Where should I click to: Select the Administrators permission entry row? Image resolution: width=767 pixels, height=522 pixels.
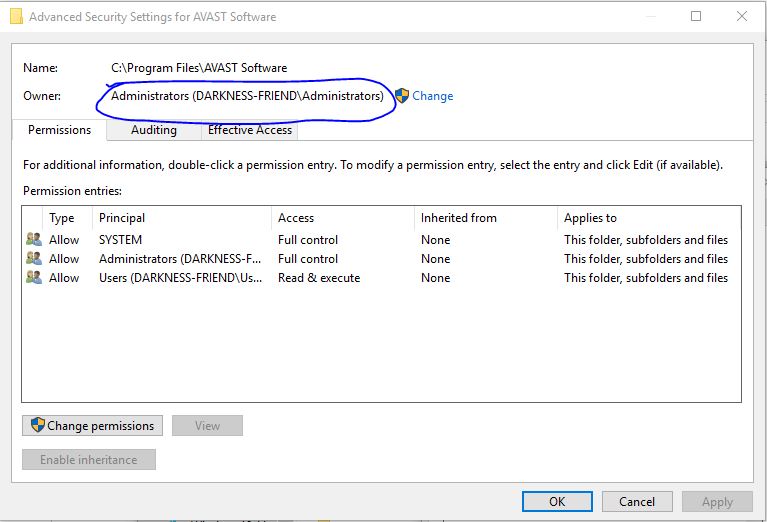pos(382,259)
